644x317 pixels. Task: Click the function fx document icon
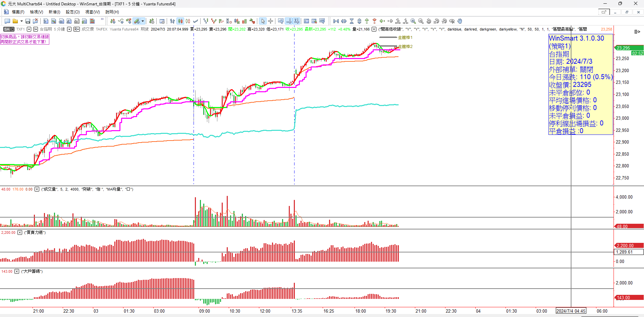[x=69, y=21]
